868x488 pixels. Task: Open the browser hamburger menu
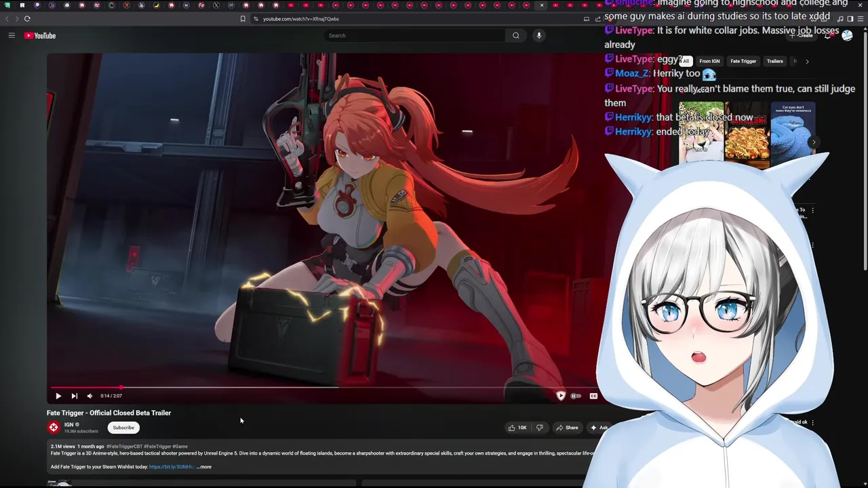[861, 18]
